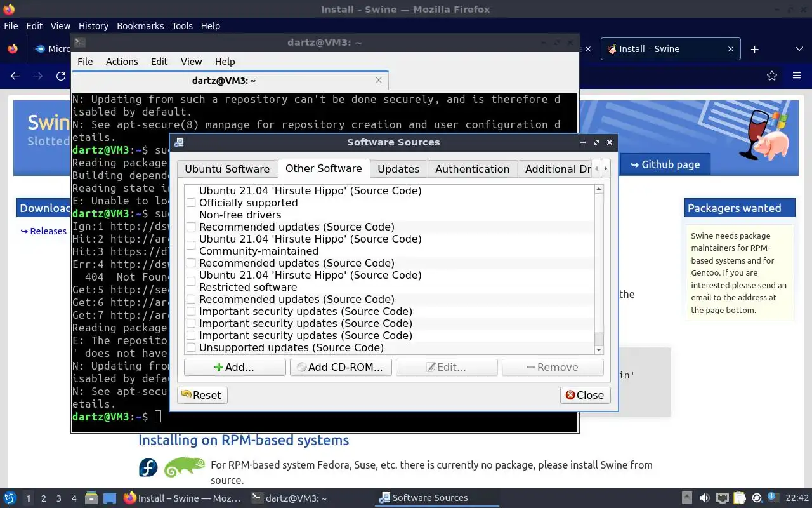Click the Fedora logo icon

click(x=148, y=467)
